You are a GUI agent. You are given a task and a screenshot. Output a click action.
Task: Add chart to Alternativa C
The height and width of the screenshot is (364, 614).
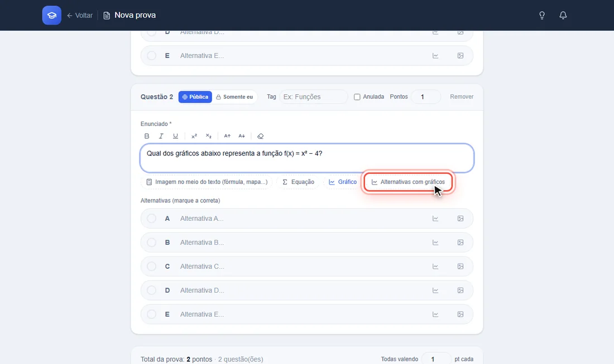435,266
